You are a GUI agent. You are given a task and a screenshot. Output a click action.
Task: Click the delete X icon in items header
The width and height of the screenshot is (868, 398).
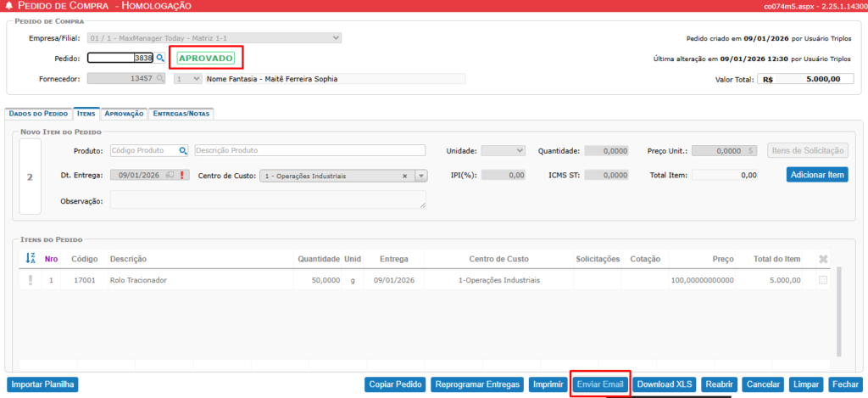(x=822, y=259)
